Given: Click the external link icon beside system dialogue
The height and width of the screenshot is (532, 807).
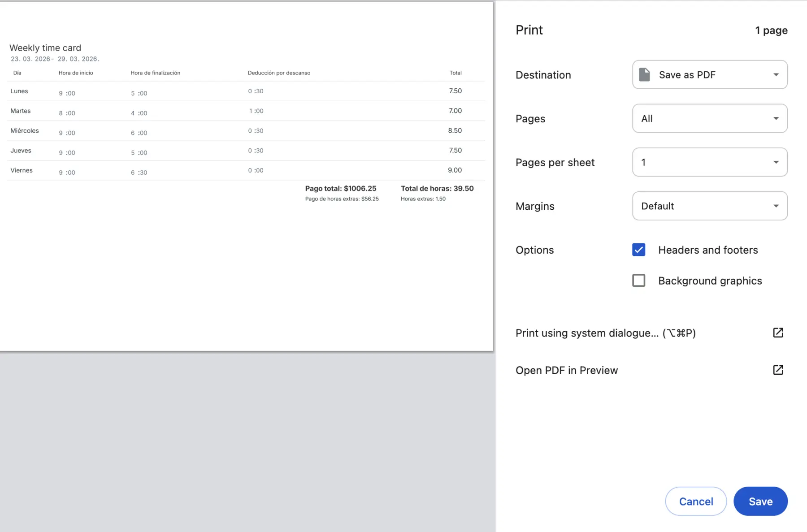Looking at the screenshot, I should coord(778,333).
